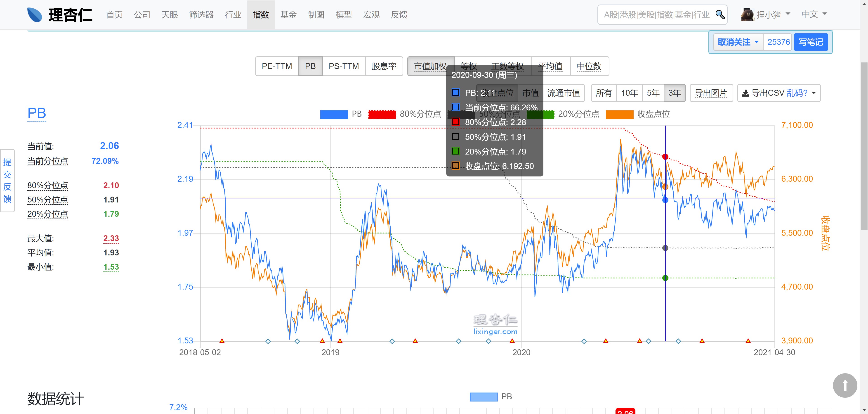Click the Lixinger leaf logo icon

coord(35,14)
